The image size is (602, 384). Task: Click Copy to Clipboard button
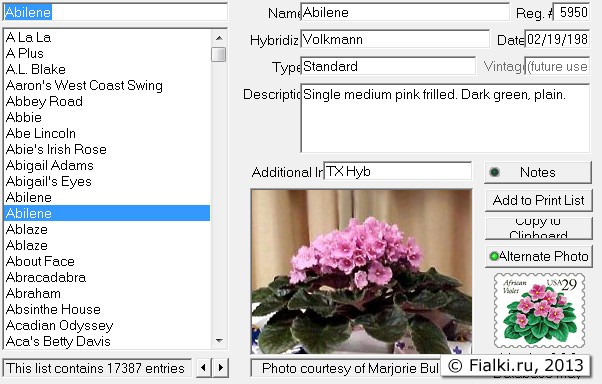(x=538, y=228)
